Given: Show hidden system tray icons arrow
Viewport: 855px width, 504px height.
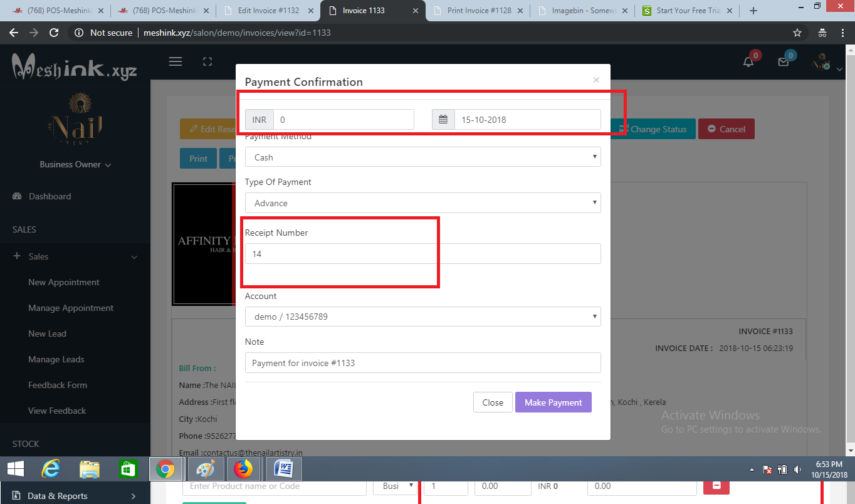Looking at the screenshot, I should 752,470.
